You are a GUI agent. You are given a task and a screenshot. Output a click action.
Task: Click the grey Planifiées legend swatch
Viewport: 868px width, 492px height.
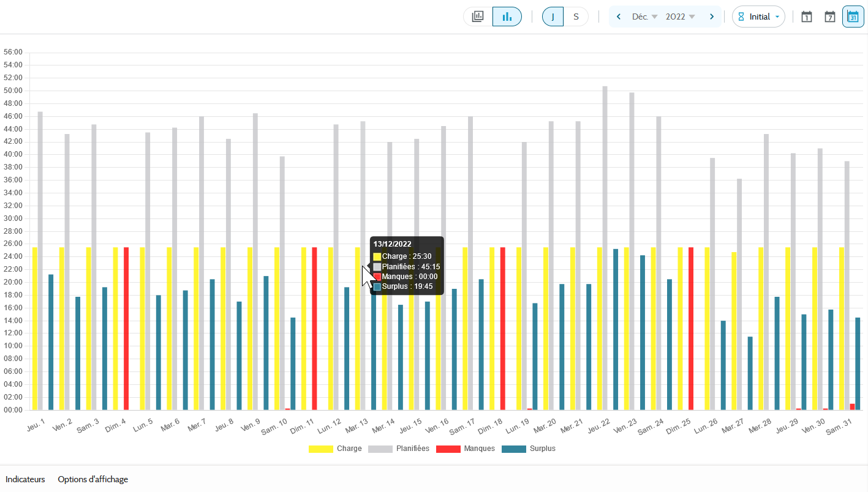[380, 449]
